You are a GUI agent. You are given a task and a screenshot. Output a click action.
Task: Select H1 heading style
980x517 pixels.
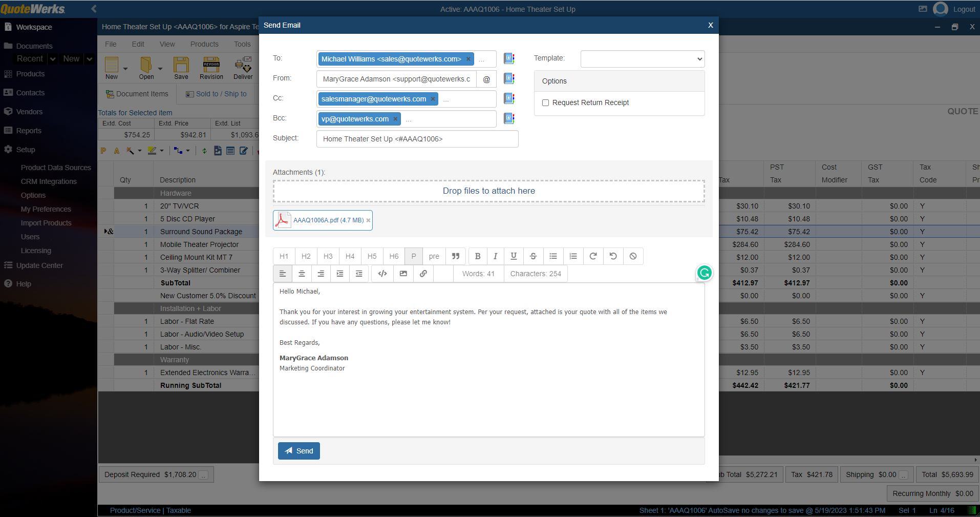tap(284, 256)
